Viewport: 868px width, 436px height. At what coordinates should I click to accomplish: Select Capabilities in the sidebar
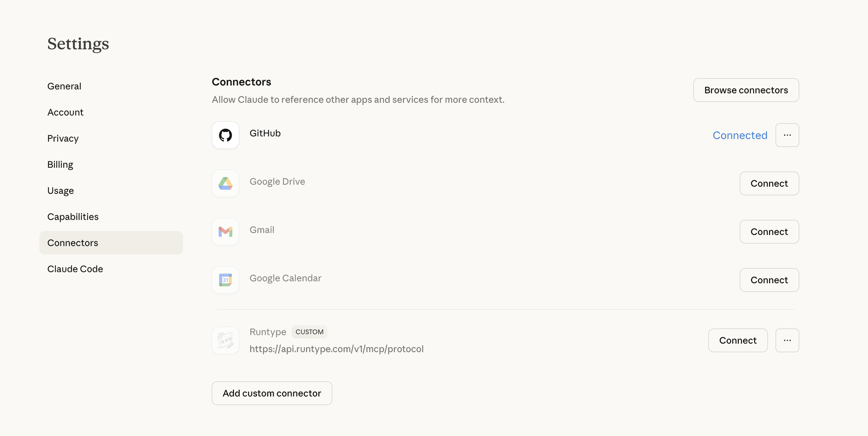tap(73, 217)
